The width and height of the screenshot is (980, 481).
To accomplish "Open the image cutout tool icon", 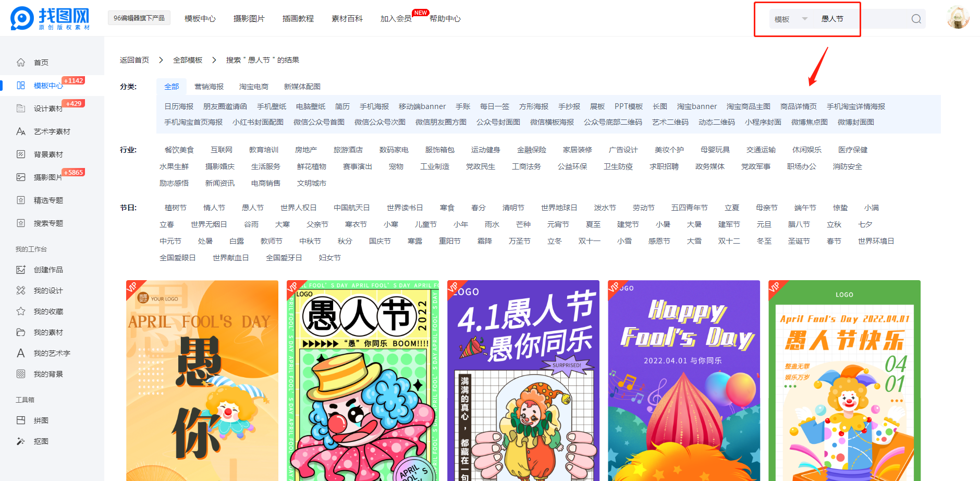I will pos(21,441).
